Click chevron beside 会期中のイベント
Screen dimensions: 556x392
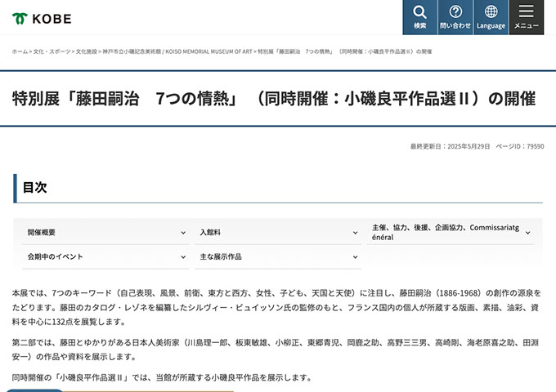[x=183, y=257]
